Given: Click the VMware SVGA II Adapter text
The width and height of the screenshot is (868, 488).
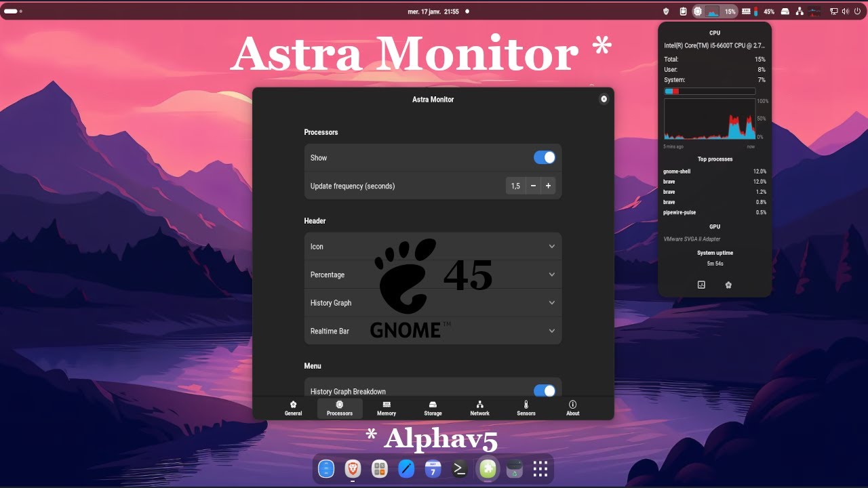Looking at the screenshot, I should pyautogui.click(x=692, y=239).
